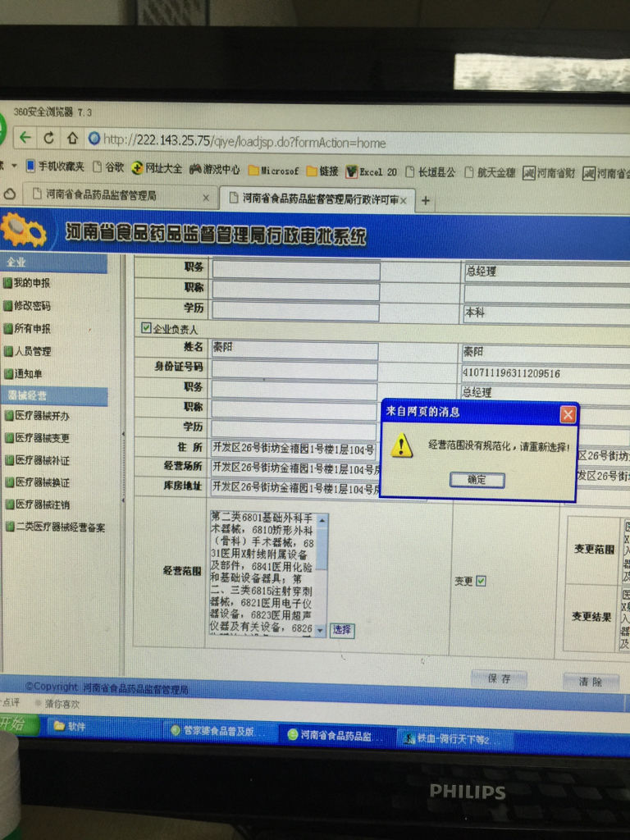
Task: Click right-side 总经理 职务 field at top
Action: [547, 272]
